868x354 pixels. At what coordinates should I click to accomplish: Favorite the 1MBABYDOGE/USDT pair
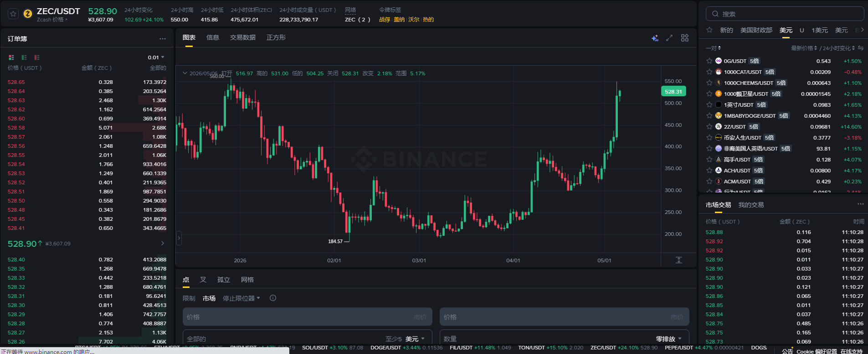[x=709, y=115]
